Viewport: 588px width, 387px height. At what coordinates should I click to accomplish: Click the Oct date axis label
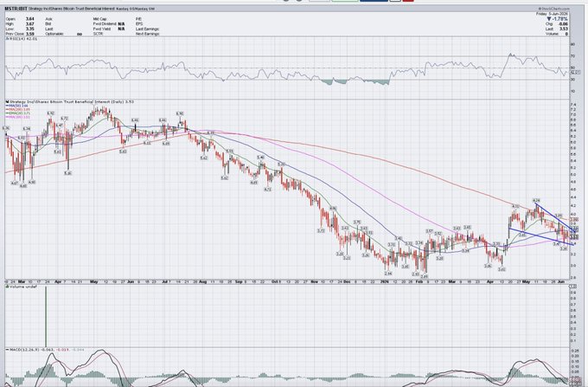point(275,281)
